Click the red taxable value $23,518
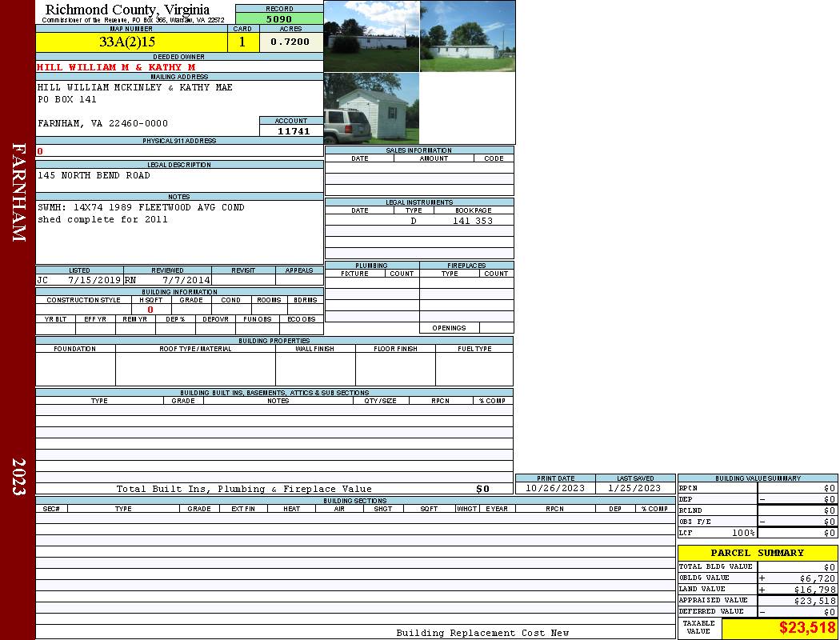This screenshot has width=840, height=640. 807,628
